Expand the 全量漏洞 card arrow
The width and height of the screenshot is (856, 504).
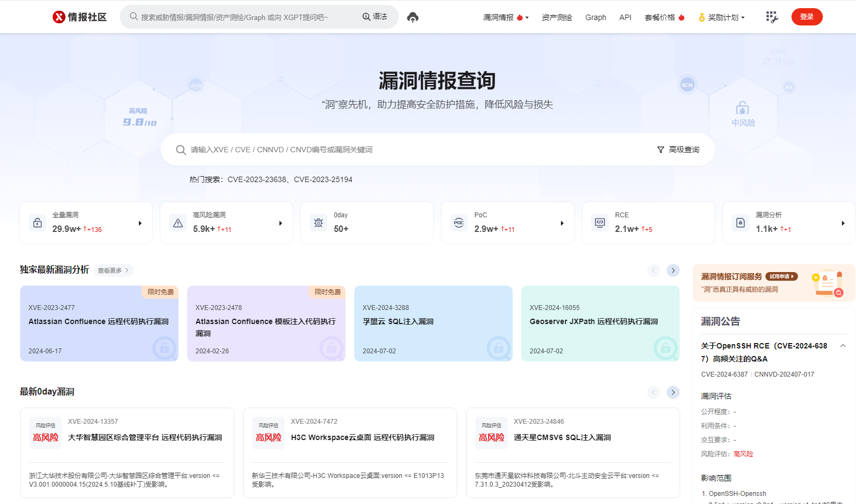click(140, 223)
